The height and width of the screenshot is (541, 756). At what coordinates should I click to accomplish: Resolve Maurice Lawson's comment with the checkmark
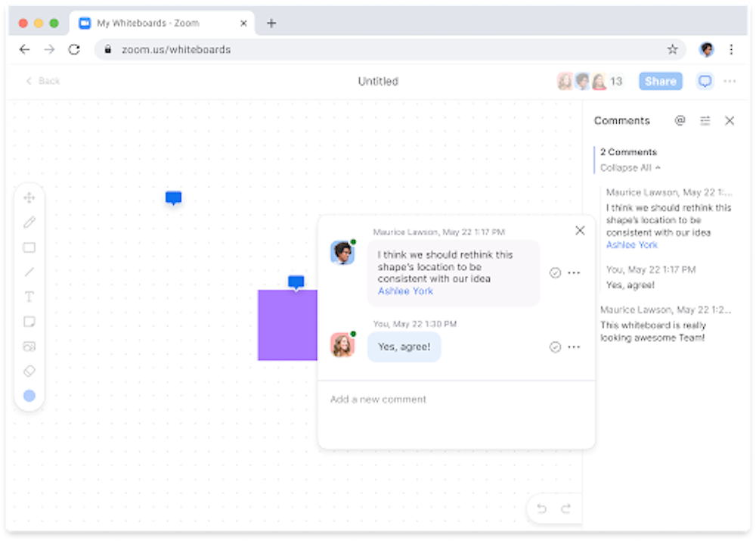click(556, 272)
